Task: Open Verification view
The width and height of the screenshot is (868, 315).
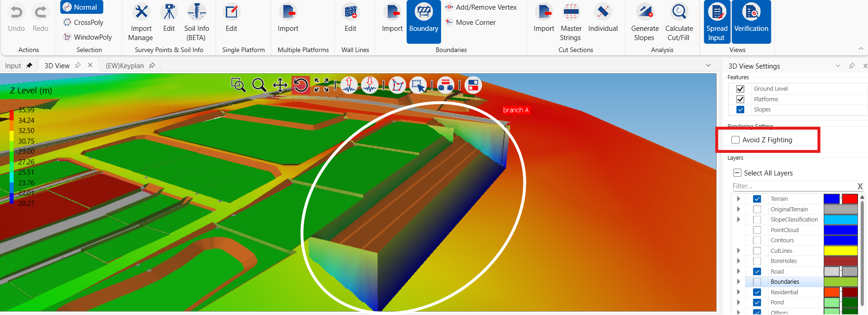Action: (x=751, y=22)
